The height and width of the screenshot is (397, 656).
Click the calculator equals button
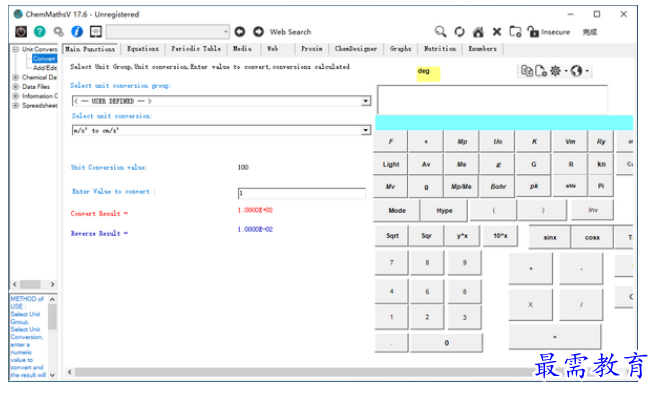(555, 337)
